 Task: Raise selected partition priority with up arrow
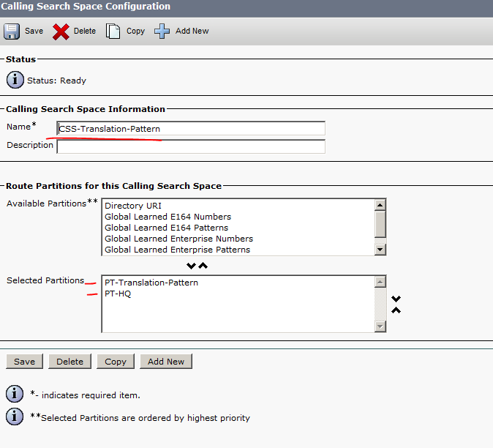pyautogui.click(x=396, y=310)
